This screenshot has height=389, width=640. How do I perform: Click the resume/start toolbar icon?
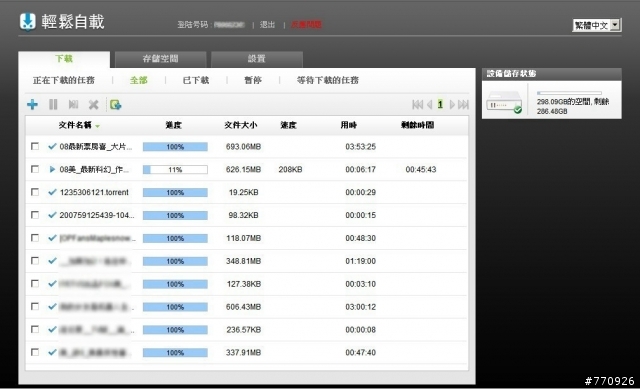[73, 104]
